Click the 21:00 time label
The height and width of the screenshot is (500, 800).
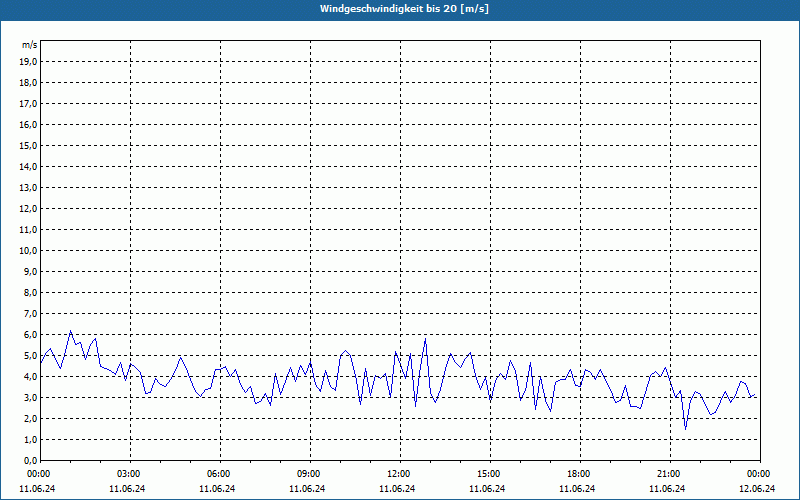point(670,474)
